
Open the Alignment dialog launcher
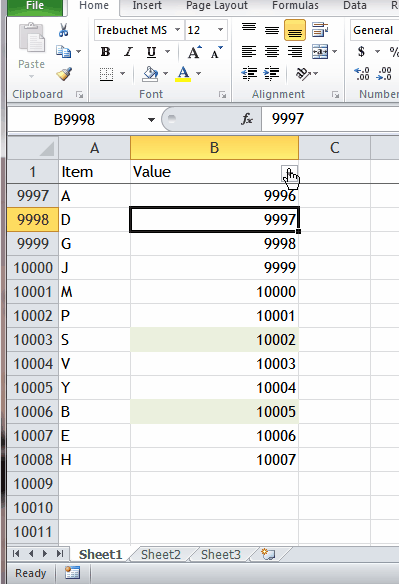(335, 95)
